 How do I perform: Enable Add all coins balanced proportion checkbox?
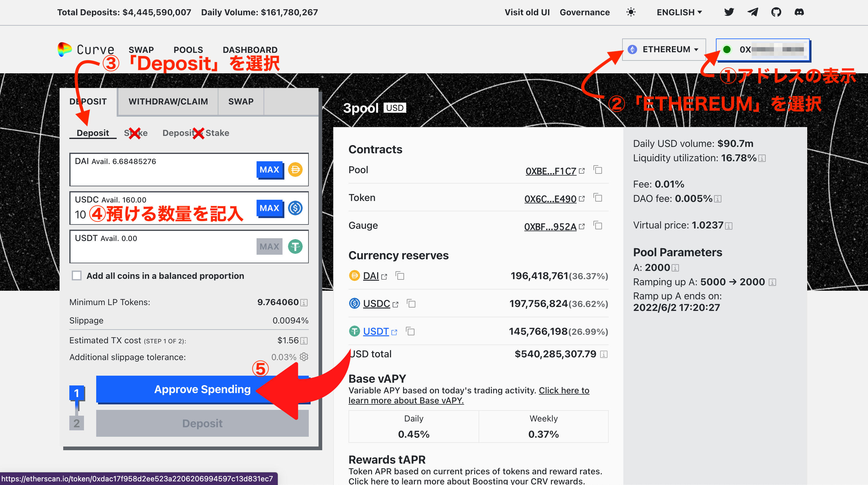tap(78, 276)
